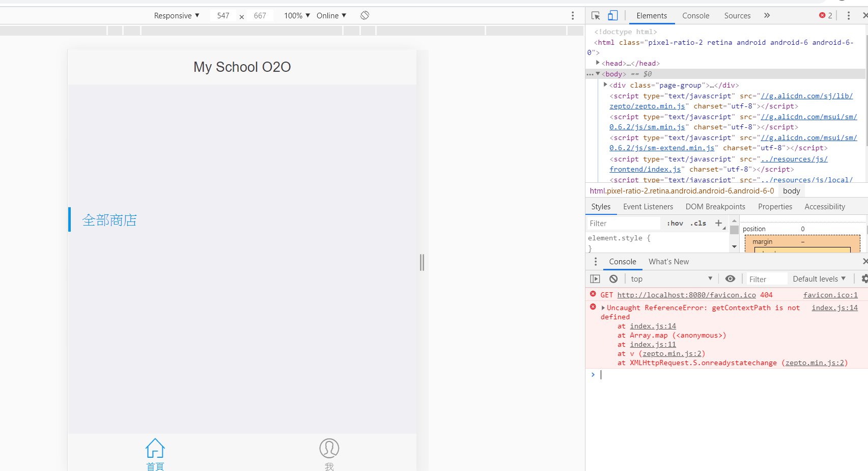The width and height of the screenshot is (868, 471).
Task: Open the 100% zoom dropdown
Action: click(297, 16)
